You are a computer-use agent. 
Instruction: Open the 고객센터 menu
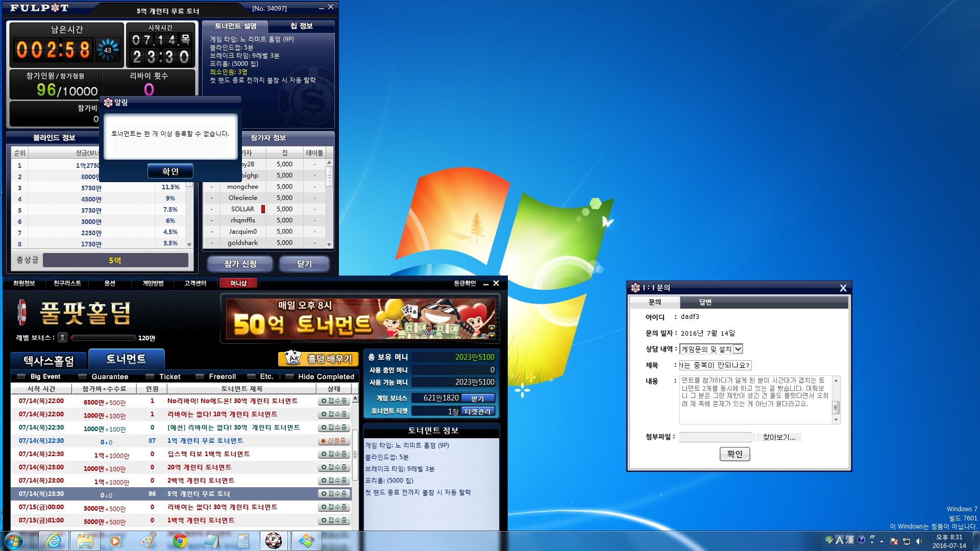[195, 283]
